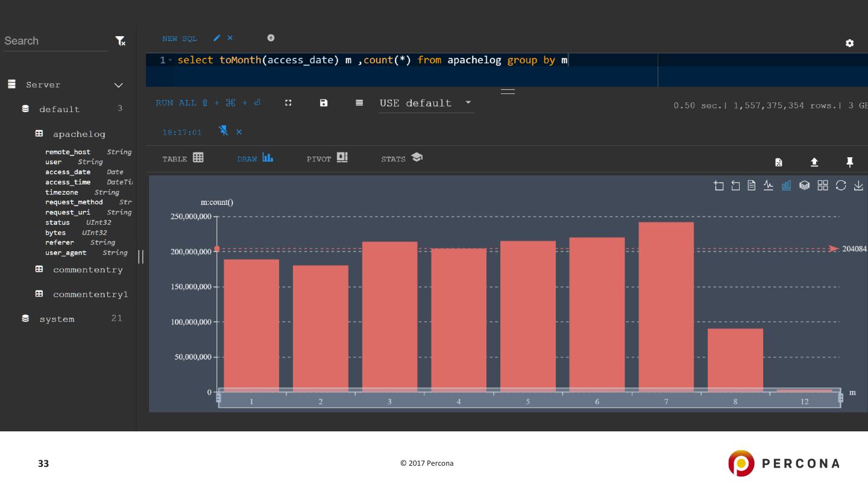The image size is (868, 488).
Task: Click the pencil icon to rename NEW SQL
Action: coord(217,39)
